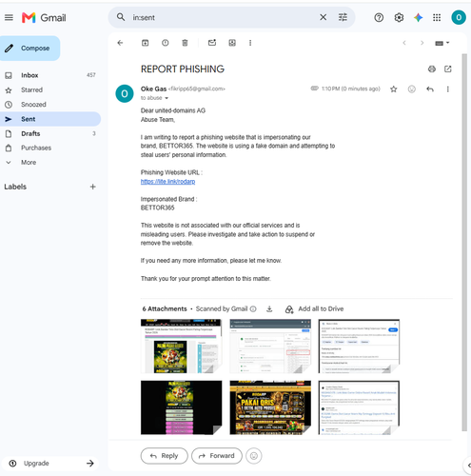
Task: Open the Support help icon
Action: coord(379,17)
